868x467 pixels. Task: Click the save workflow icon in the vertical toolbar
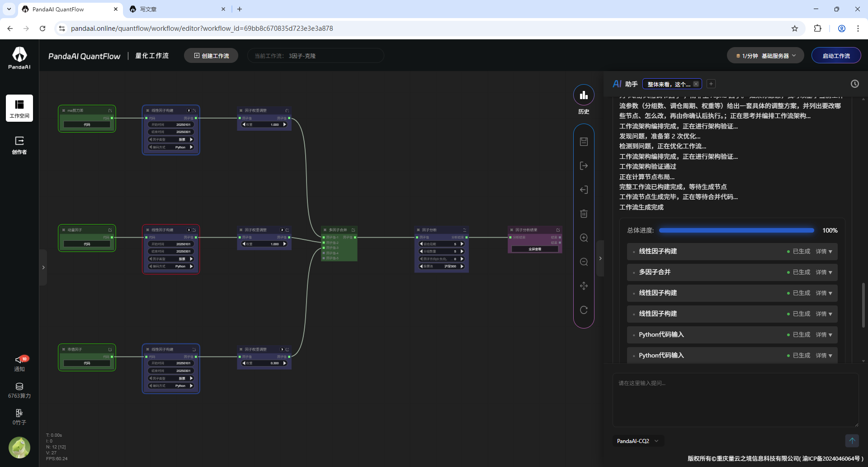(x=584, y=142)
